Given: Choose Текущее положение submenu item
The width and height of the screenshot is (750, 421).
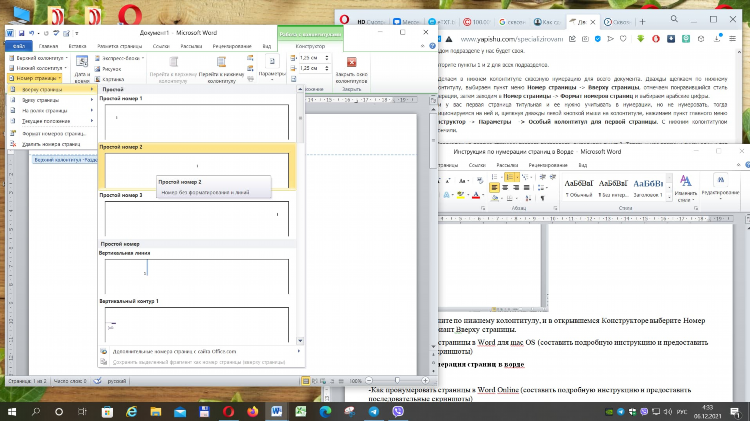Looking at the screenshot, I should (52, 121).
